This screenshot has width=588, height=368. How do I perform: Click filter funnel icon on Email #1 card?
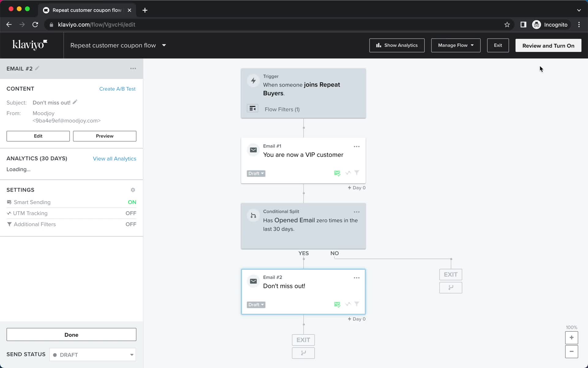[x=357, y=173]
